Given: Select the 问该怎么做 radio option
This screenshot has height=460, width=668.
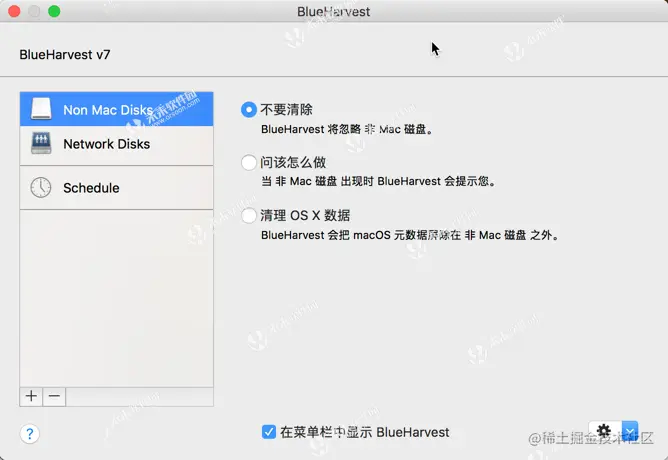Looking at the screenshot, I should click(249, 162).
